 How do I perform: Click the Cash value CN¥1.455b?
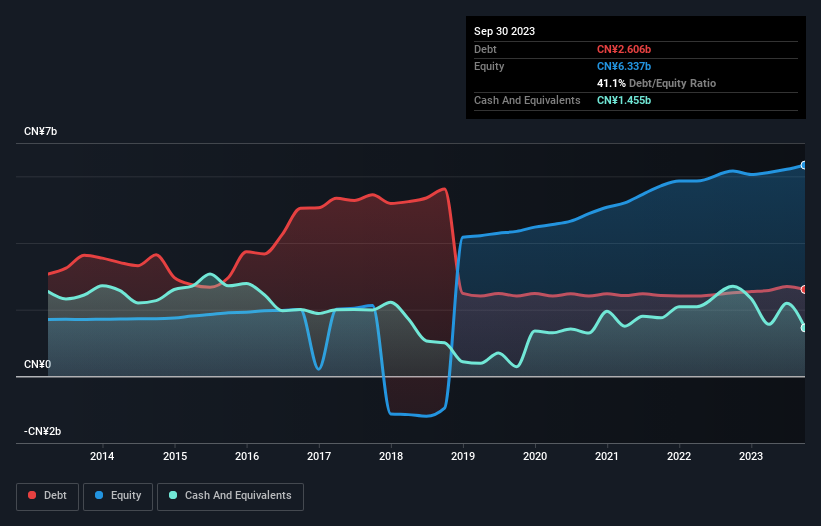pos(624,100)
